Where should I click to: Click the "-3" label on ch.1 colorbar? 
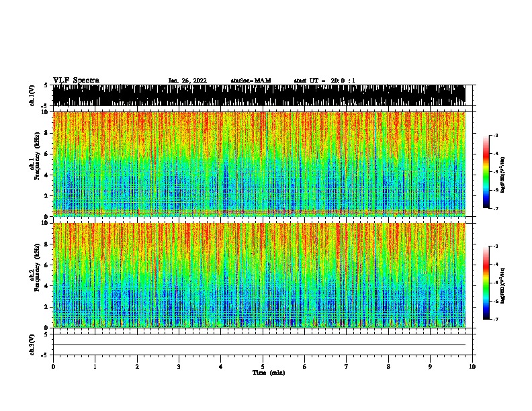[496, 135]
